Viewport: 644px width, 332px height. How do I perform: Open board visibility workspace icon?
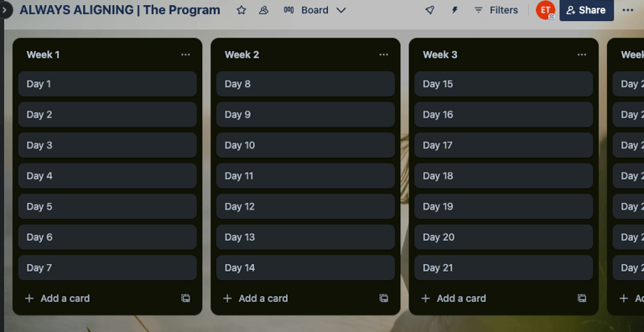pyautogui.click(x=263, y=10)
